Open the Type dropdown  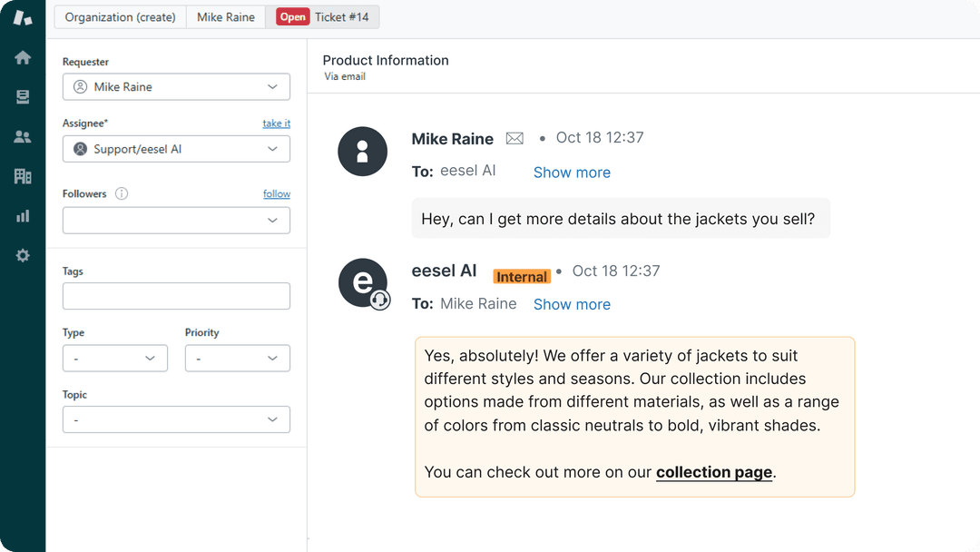point(114,358)
